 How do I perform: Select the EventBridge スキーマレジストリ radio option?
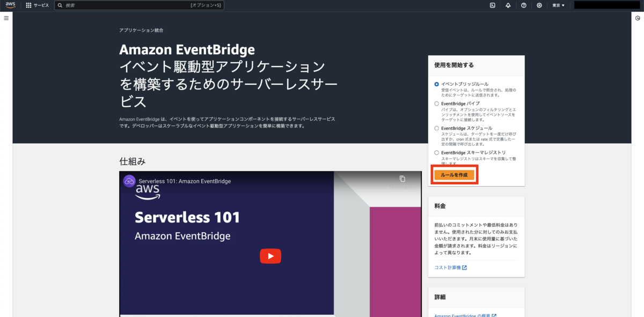click(x=436, y=153)
